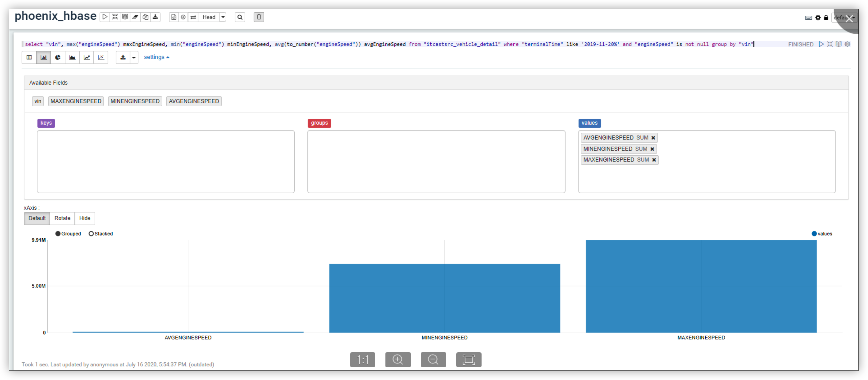Open download format dropdown arrow
Screen dimensions: 868x380
(134, 58)
